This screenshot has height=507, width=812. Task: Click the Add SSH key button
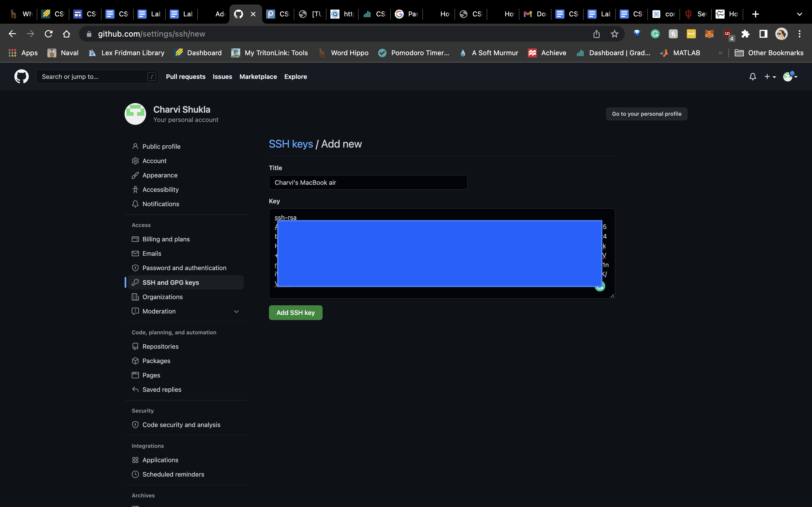[x=295, y=313]
